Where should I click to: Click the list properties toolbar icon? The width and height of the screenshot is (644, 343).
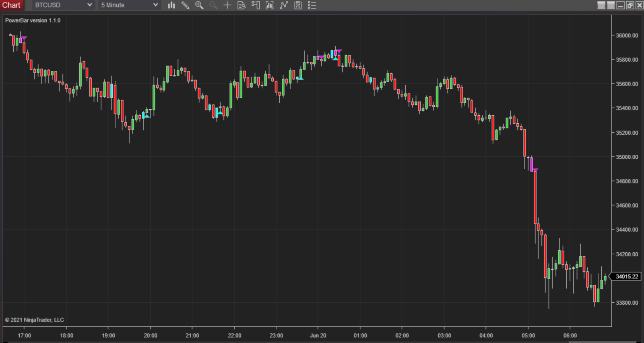coord(312,5)
